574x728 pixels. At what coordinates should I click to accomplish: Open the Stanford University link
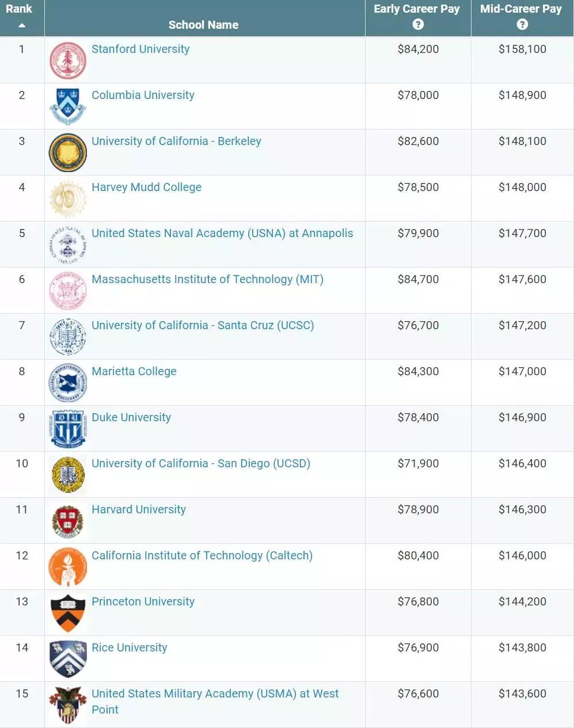coord(140,49)
